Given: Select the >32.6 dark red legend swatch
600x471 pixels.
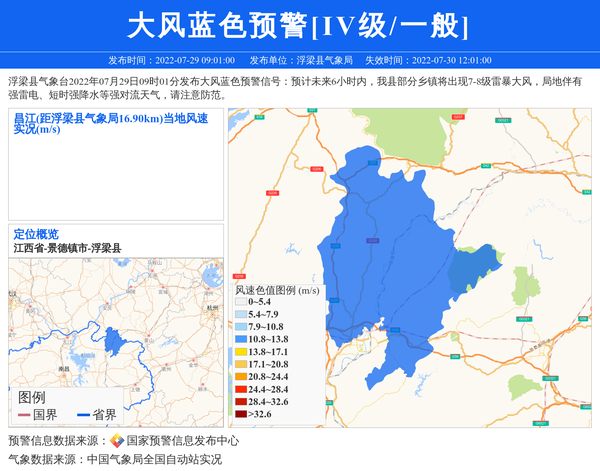Looking at the screenshot, I should click(241, 413).
